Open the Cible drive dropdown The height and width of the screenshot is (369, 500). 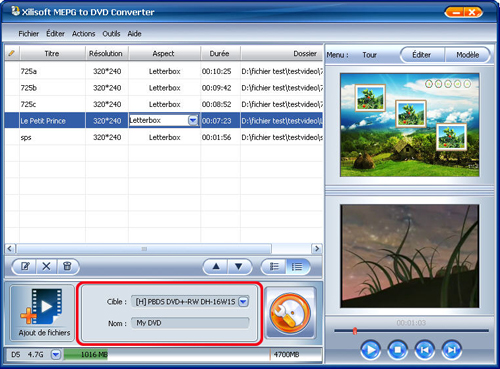click(x=244, y=302)
